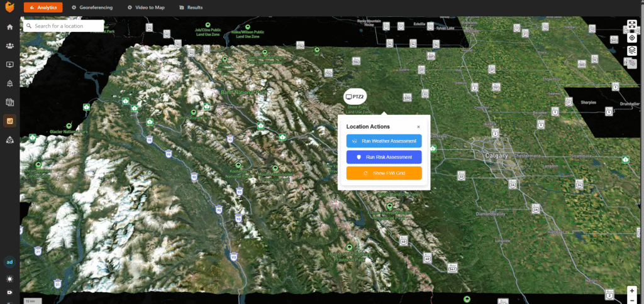Click the Strathmore town label
Viewport: 644px width, 304px height.
582,156
